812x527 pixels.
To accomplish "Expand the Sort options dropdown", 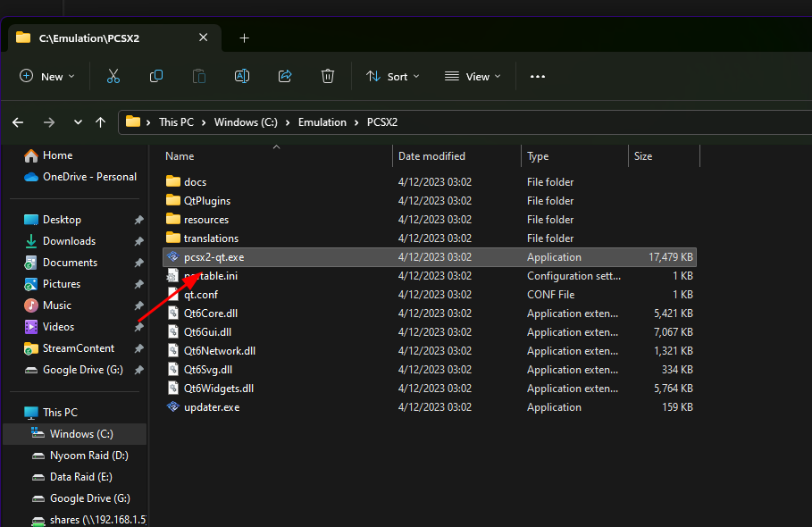I will tap(392, 77).
